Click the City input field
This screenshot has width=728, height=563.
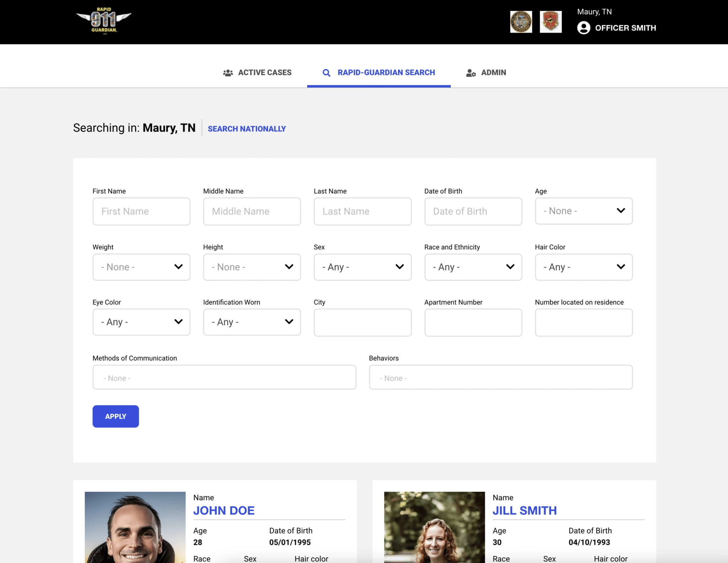(363, 322)
